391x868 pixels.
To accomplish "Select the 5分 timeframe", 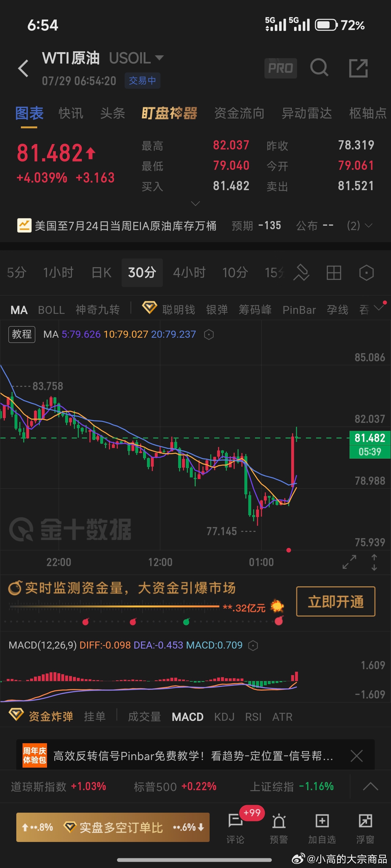I will [x=17, y=272].
